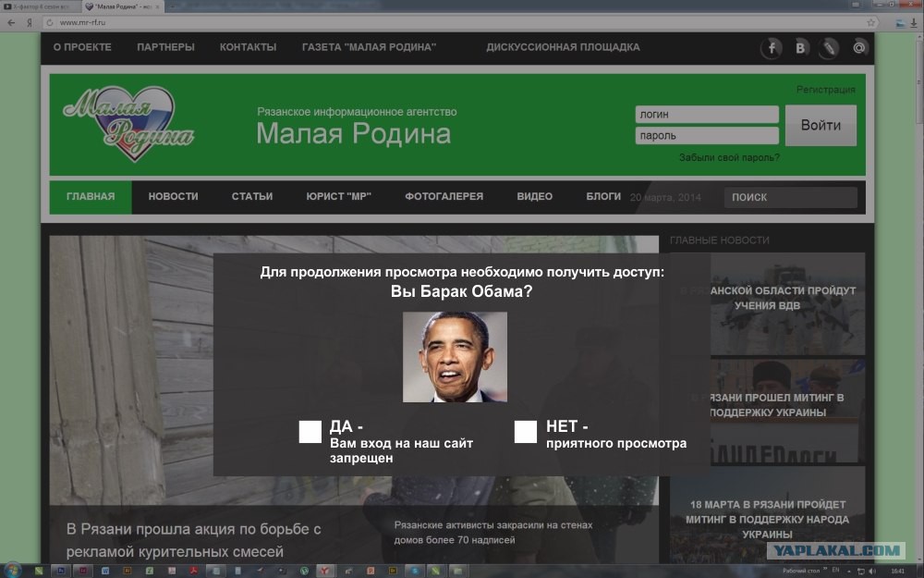Open browser downloads arrow icon

[x=914, y=23]
